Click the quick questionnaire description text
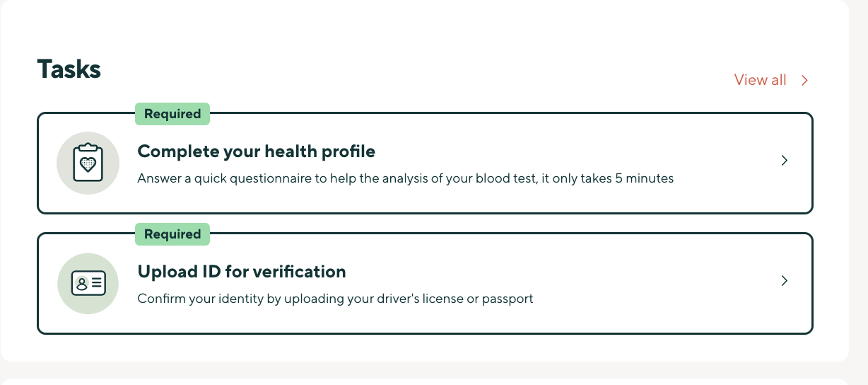Viewport: 868px width, 385px height. (x=405, y=178)
